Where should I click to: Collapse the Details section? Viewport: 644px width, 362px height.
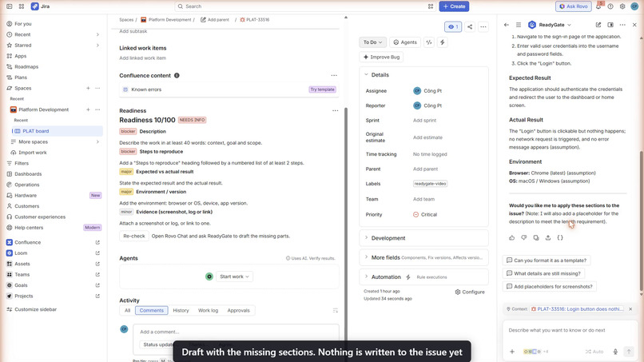(x=367, y=75)
